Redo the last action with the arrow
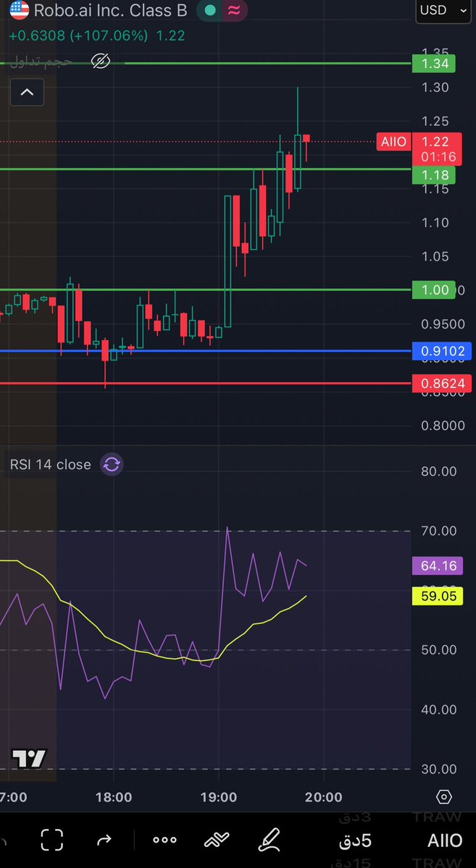Viewport: 476px width, 868px height. pos(104,841)
